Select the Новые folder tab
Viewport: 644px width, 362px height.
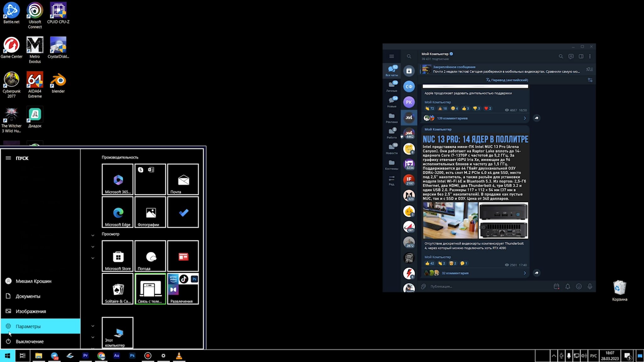392,102
